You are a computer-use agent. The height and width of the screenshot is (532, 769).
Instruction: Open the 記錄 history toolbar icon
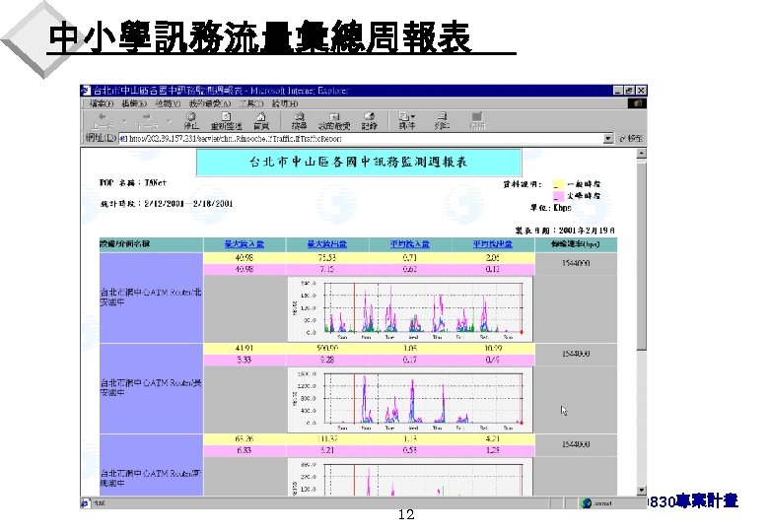coord(369,121)
